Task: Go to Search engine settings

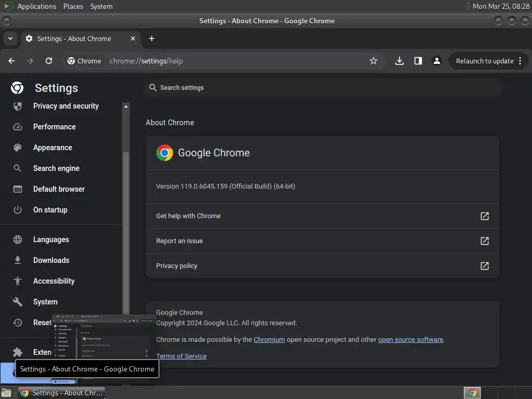Action: point(56,168)
